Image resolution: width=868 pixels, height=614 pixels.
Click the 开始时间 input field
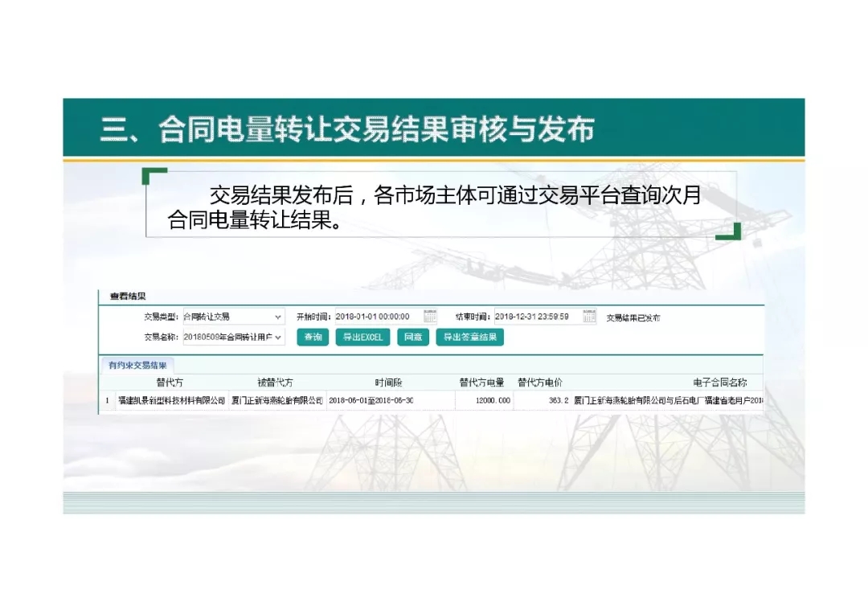click(374, 317)
